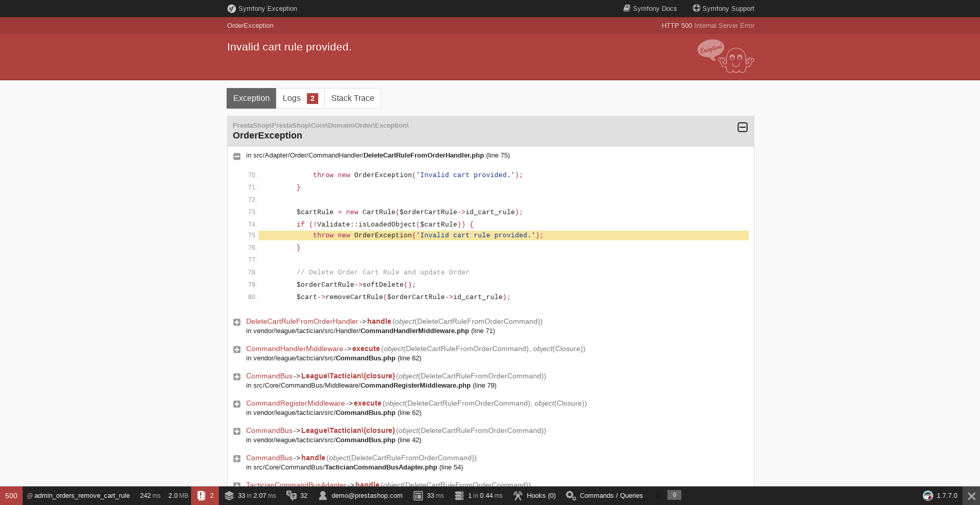This screenshot has width=980, height=505.
Task: Expand the CommandHandlerMiddleware execute trace entry
Action: pos(236,350)
